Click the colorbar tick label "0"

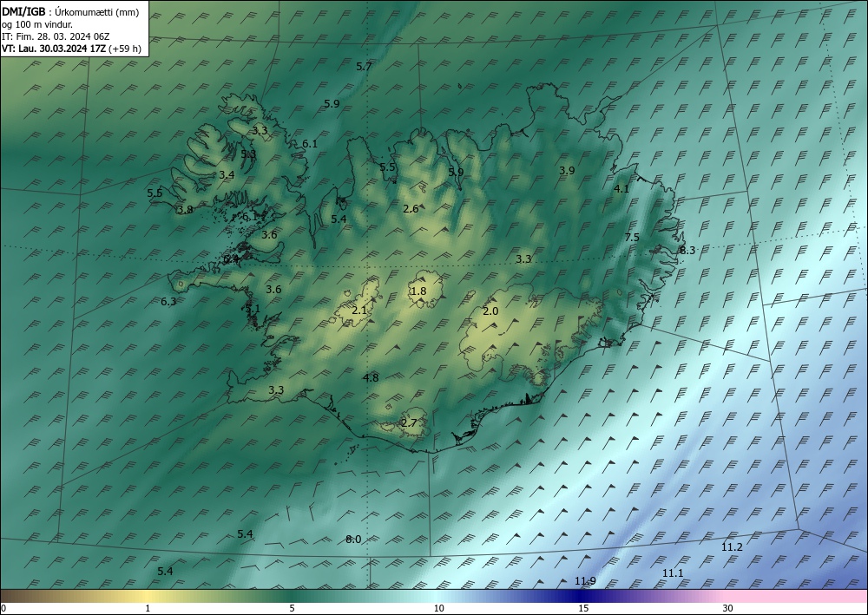tap(3, 608)
